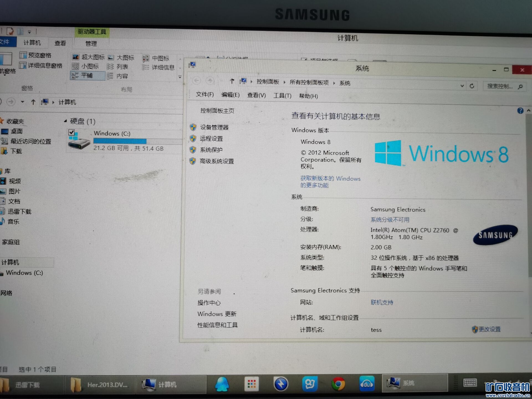Open Baidu music cloud icon in taskbar
This screenshot has width=532, height=399.
tap(367, 383)
